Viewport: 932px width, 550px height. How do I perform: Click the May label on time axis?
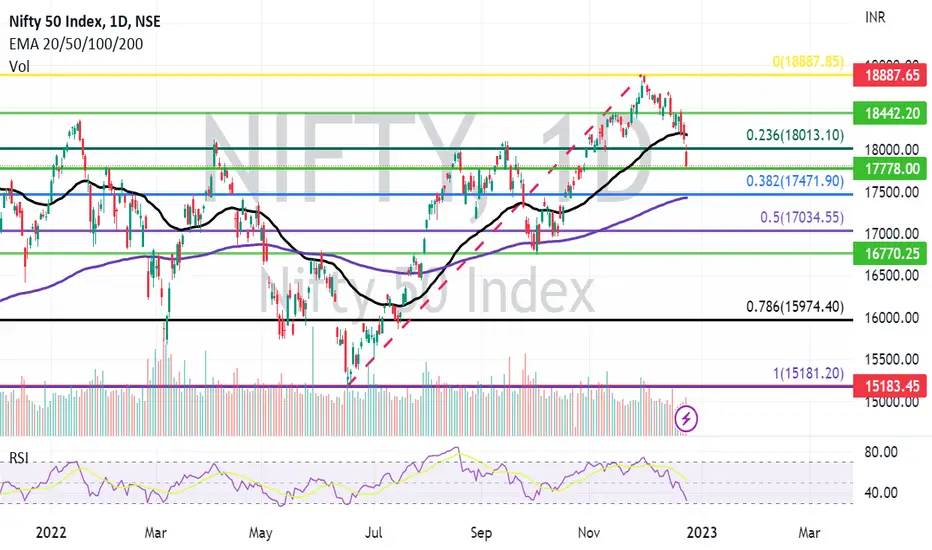coord(260,532)
